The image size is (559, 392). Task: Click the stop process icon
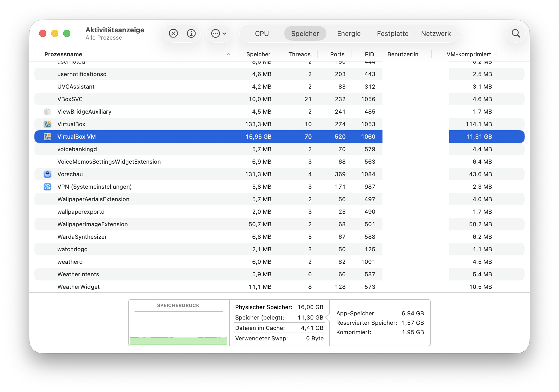[173, 33]
